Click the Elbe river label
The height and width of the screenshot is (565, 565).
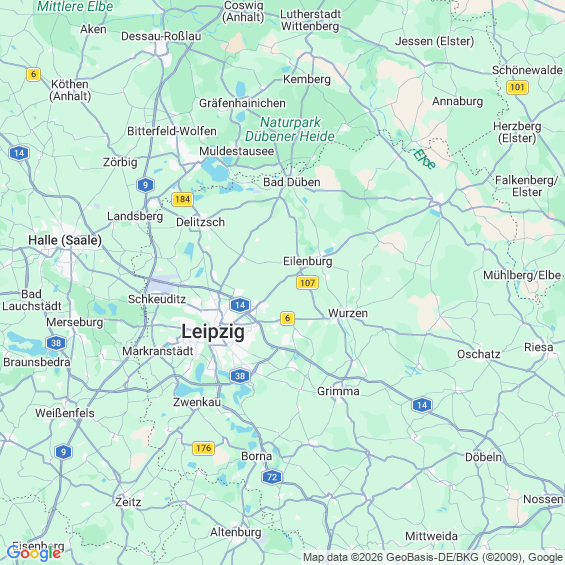(x=424, y=159)
